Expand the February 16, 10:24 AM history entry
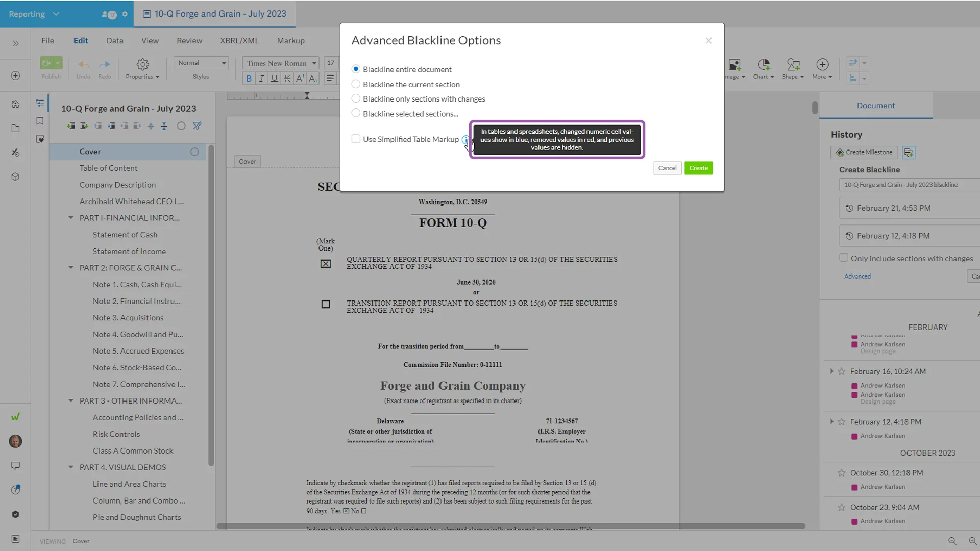The image size is (980, 551). click(x=831, y=371)
